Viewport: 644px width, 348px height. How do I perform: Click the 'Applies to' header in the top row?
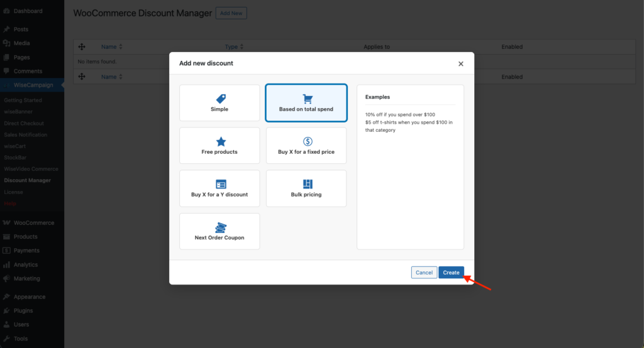[377, 46]
